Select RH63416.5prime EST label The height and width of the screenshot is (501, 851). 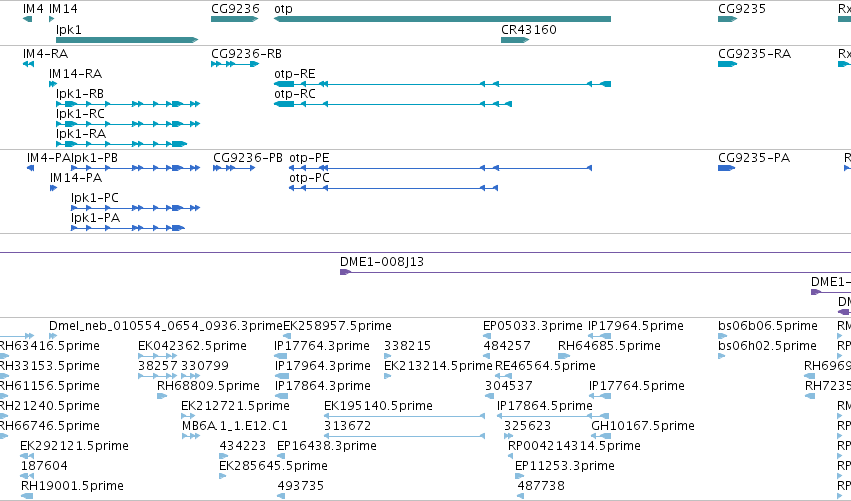[x=49, y=346]
